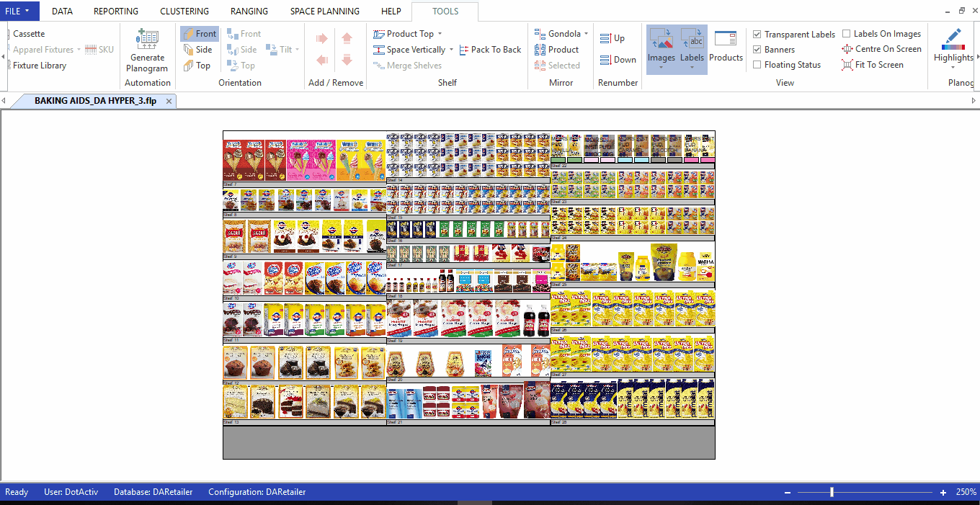Switch to Side orientation view
Image resolution: width=980 pixels, height=505 pixels.
pos(197,50)
